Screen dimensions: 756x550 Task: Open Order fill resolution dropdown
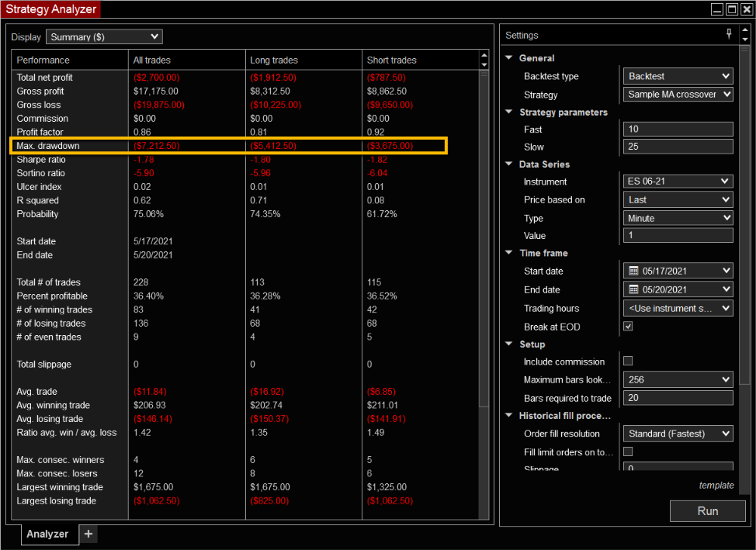(x=678, y=434)
